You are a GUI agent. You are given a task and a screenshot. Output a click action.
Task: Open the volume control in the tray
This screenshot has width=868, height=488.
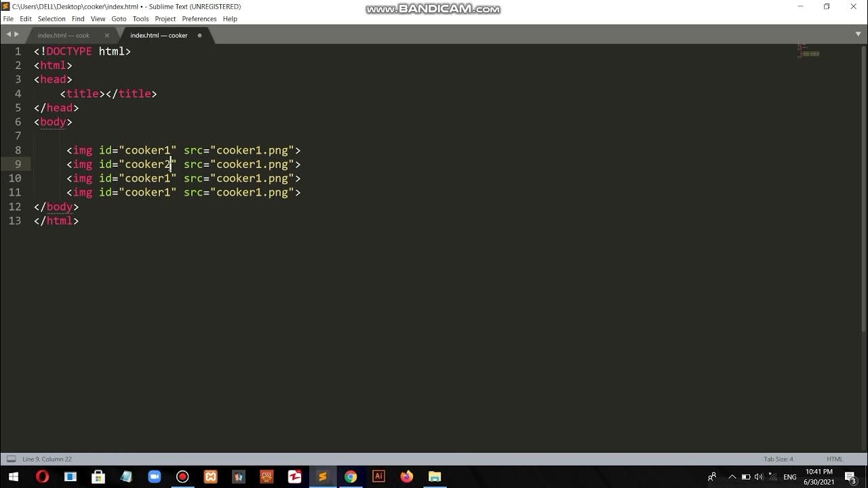point(759,477)
